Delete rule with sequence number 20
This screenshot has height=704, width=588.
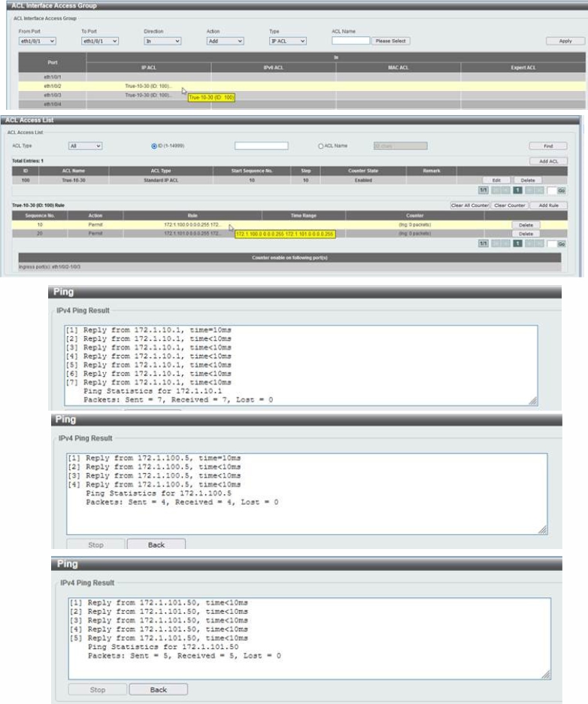[x=526, y=234]
